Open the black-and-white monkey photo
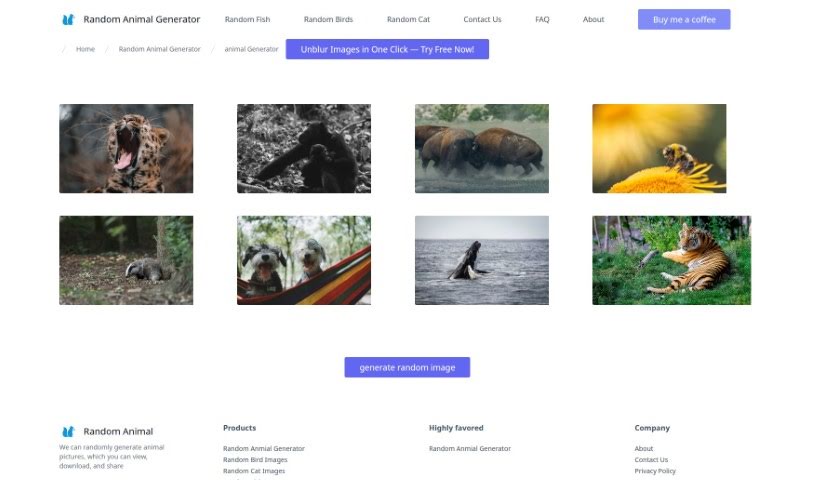This screenshot has width=815, height=480. (304, 148)
